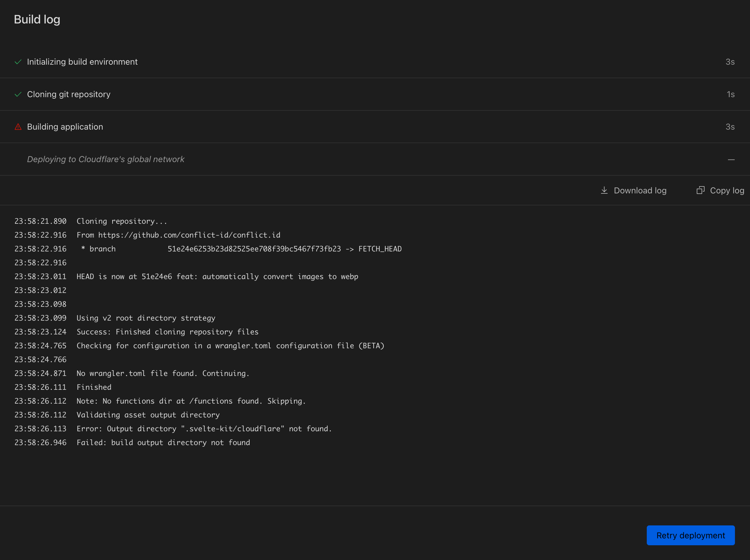Click the Download log link text
The height and width of the screenshot is (560, 750).
coord(640,190)
